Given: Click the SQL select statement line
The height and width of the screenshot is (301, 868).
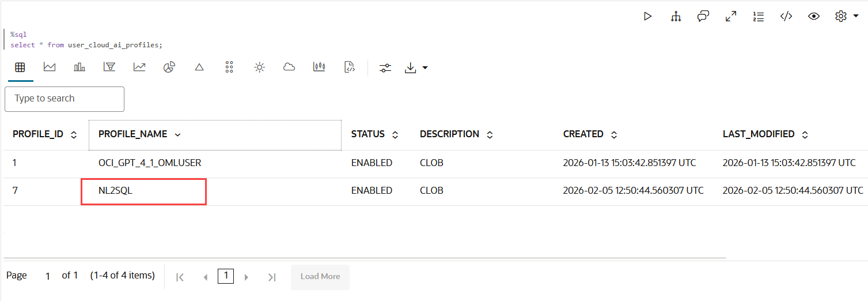Looking at the screenshot, I should (x=86, y=45).
